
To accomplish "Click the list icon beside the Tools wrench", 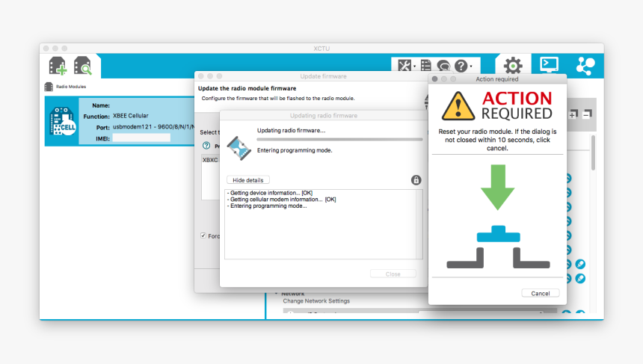I will coord(426,66).
